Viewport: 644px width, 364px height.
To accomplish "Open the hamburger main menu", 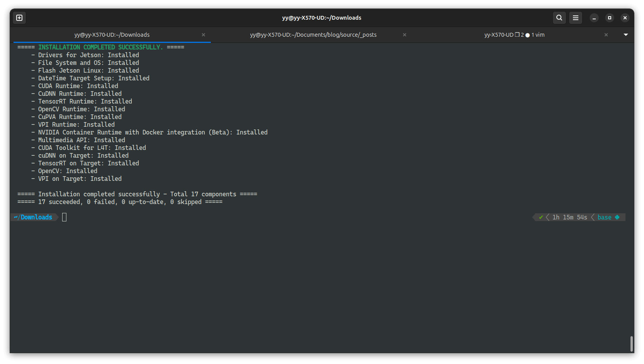I will pyautogui.click(x=575, y=18).
